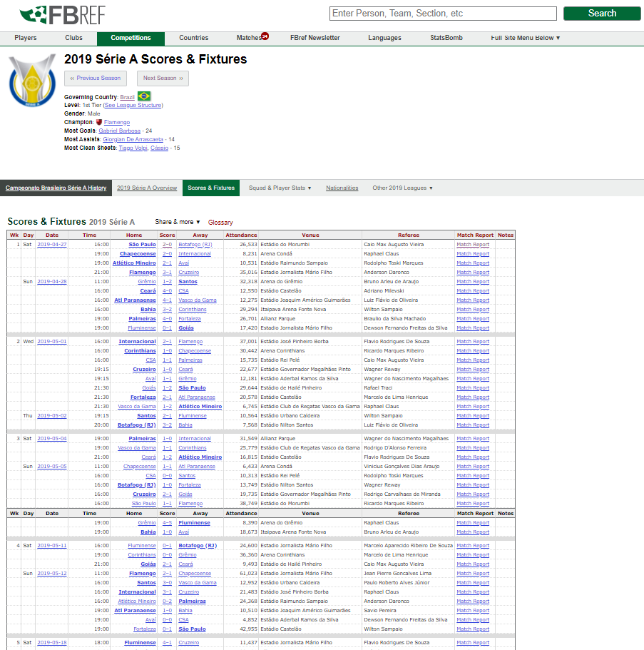The width and height of the screenshot is (644, 650).
Task: Open Campeonato Brasileiro Série A History tab
Action: pyautogui.click(x=56, y=188)
